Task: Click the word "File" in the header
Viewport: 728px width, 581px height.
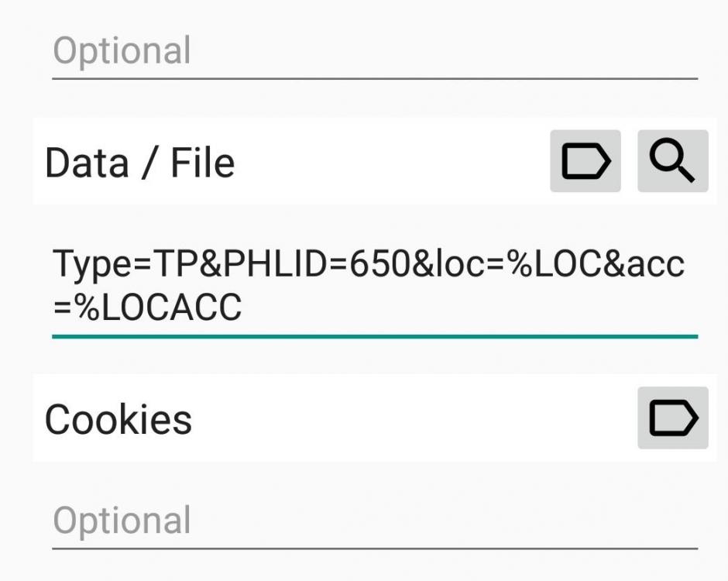Action: 202,163
